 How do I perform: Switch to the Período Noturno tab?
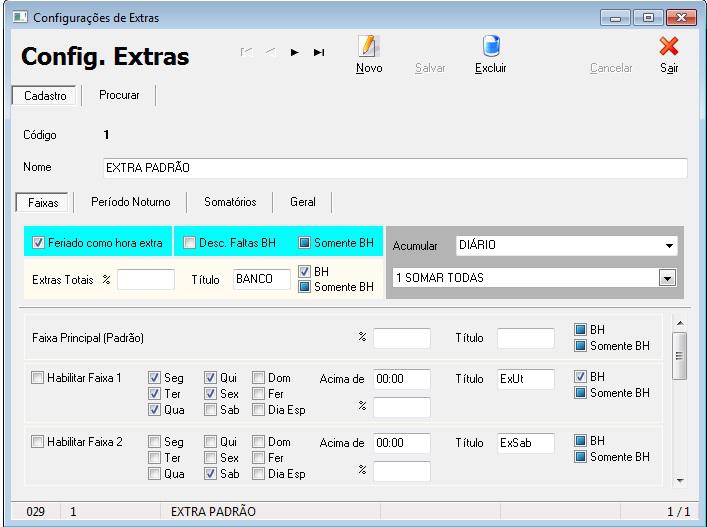point(130,202)
